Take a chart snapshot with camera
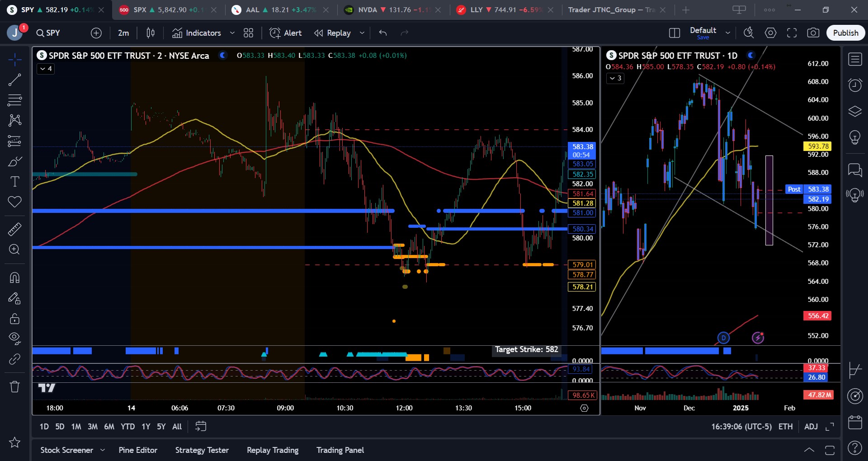This screenshot has width=868, height=461. 813,33
